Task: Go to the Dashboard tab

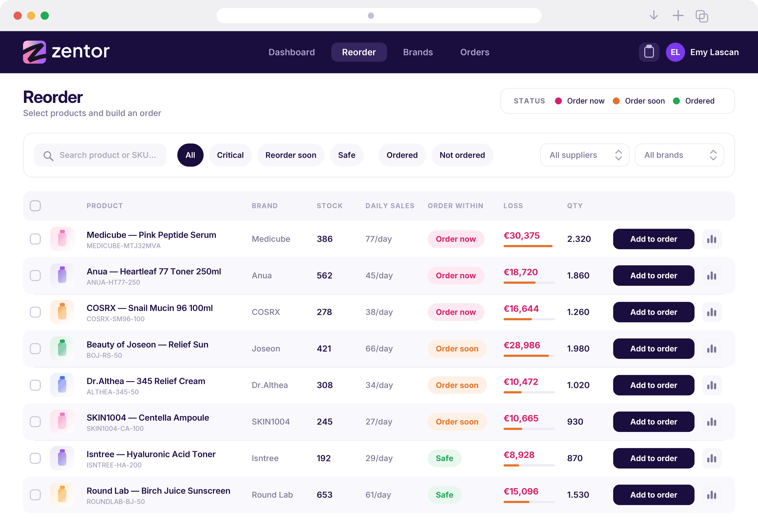Action: 292,52
